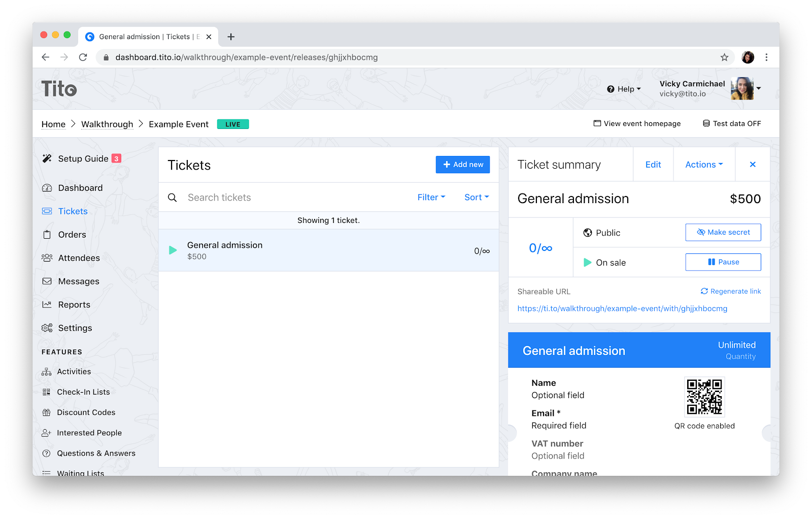Image resolution: width=812 pixels, height=519 pixels.
Task: Open Setup Guide
Action: 83,158
